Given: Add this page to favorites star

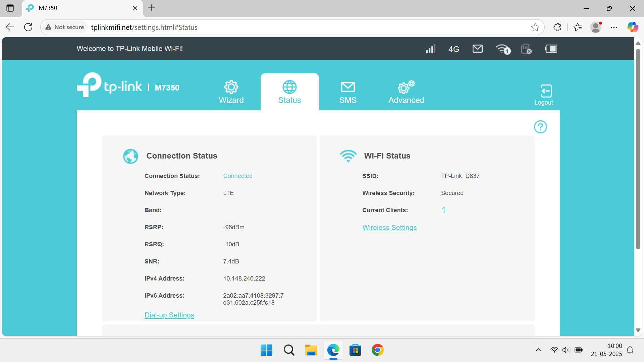Looking at the screenshot, I should 535,27.
